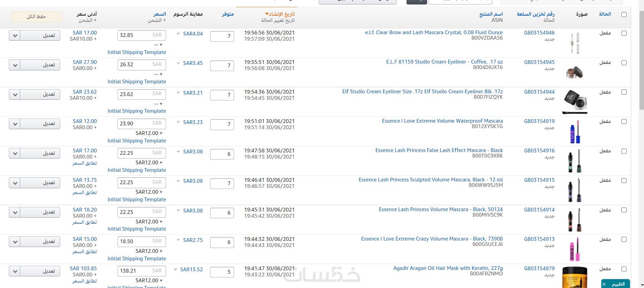Viewport: 644px width, 288px height.
Task: Click the price field showing 32.85
Action: coord(142,35)
